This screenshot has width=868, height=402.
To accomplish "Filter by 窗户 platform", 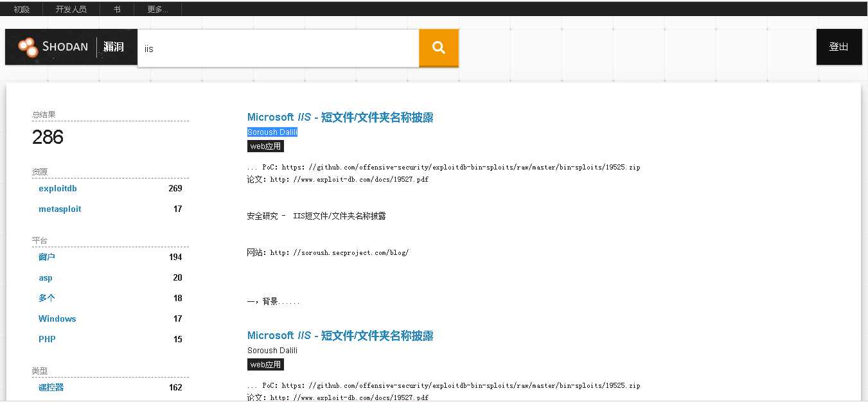I will (47, 257).
